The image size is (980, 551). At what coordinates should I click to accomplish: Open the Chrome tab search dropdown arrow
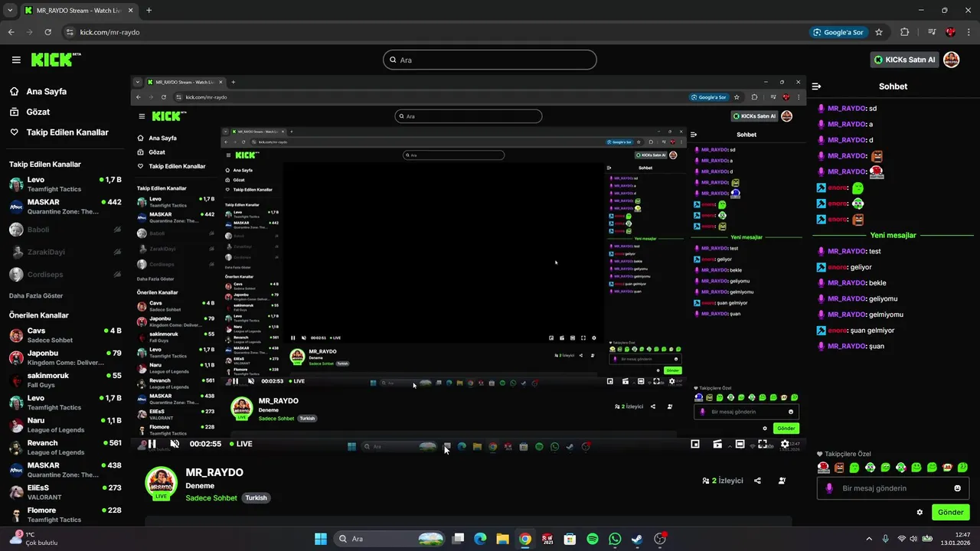tap(10, 11)
